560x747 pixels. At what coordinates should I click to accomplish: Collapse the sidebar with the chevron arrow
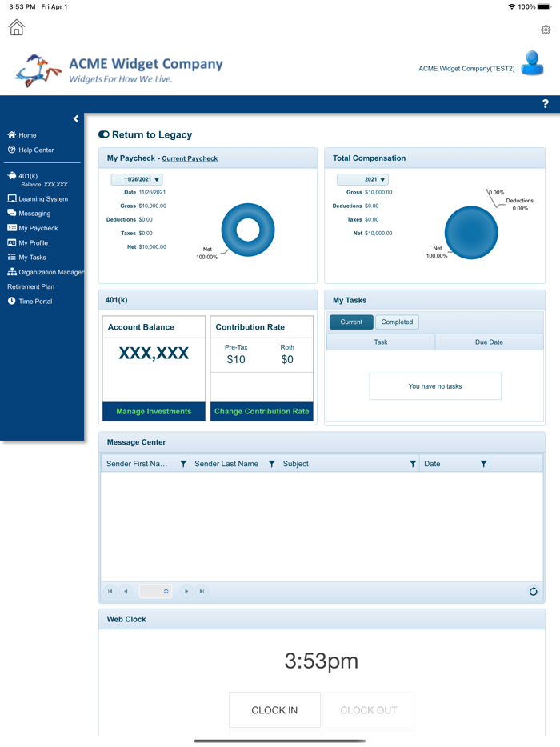point(76,118)
